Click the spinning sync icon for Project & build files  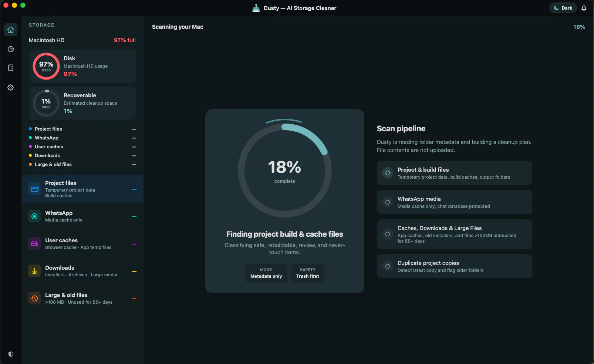click(x=388, y=173)
